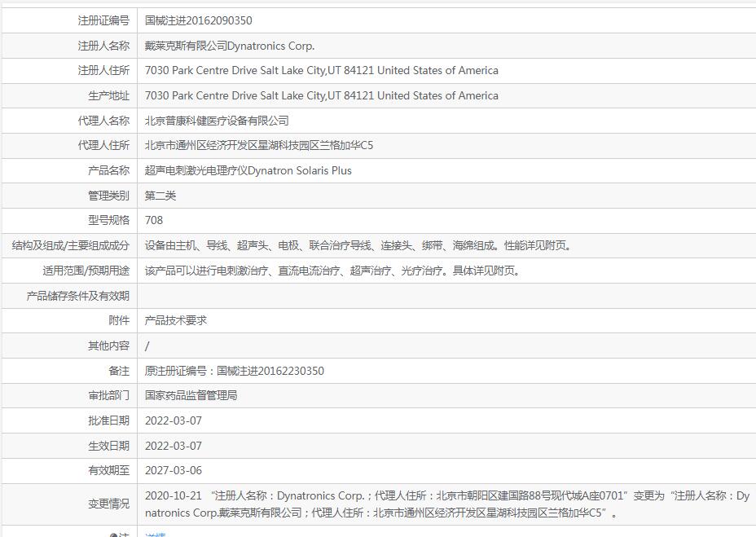
Task: Select the 适用范围/预期用途 label
Action: click(86, 271)
